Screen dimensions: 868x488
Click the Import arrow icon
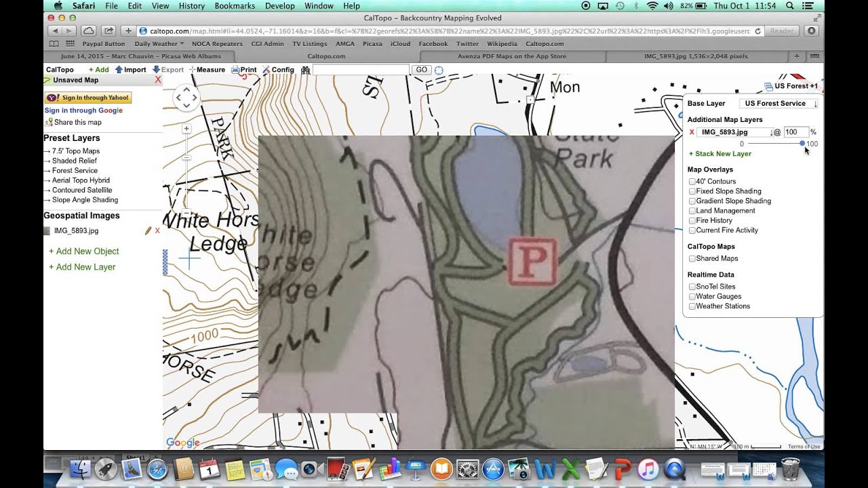[119, 70]
